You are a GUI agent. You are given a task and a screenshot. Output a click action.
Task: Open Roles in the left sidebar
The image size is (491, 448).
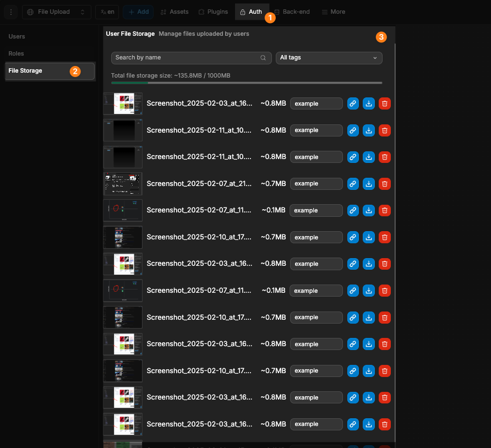pyautogui.click(x=17, y=53)
